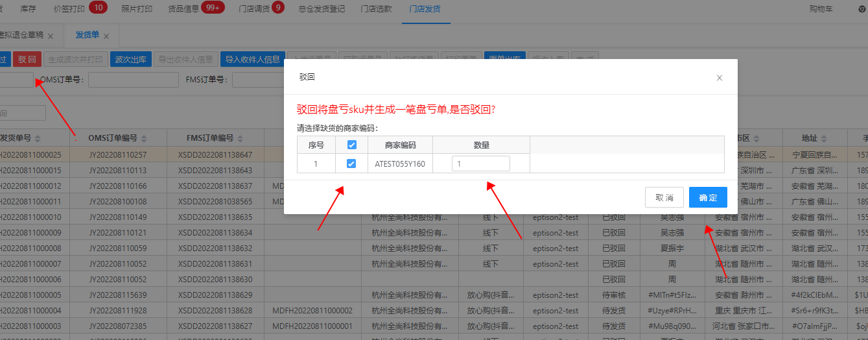This screenshot has height=340, width=868.
Task: Uncheck the checkbox for ATEST055Y160 row
Action: pyautogui.click(x=351, y=164)
